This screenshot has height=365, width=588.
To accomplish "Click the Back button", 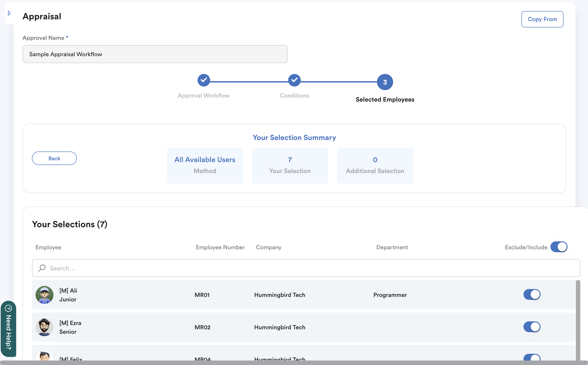I will [x=54, y=158].
